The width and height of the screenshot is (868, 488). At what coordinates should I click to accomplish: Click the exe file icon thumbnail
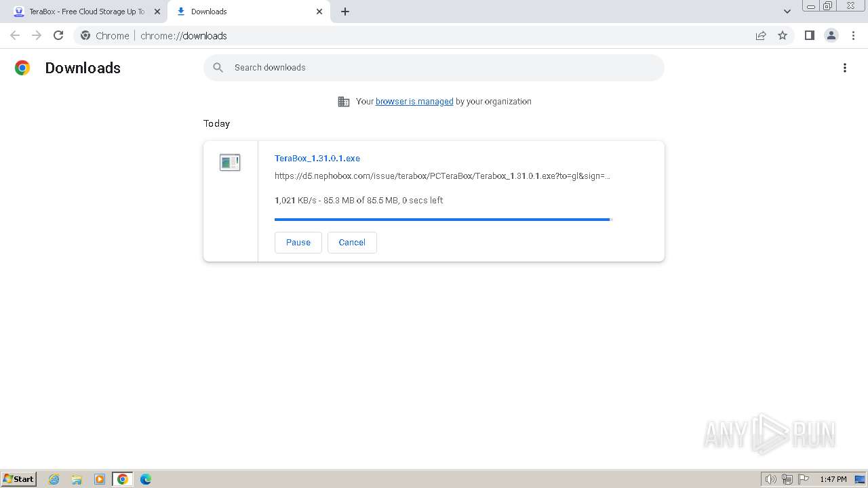230,162
